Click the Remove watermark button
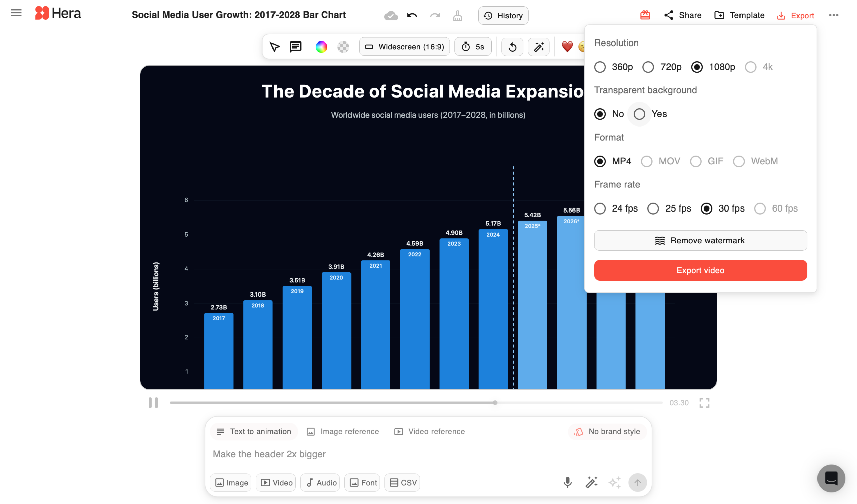 700,240
